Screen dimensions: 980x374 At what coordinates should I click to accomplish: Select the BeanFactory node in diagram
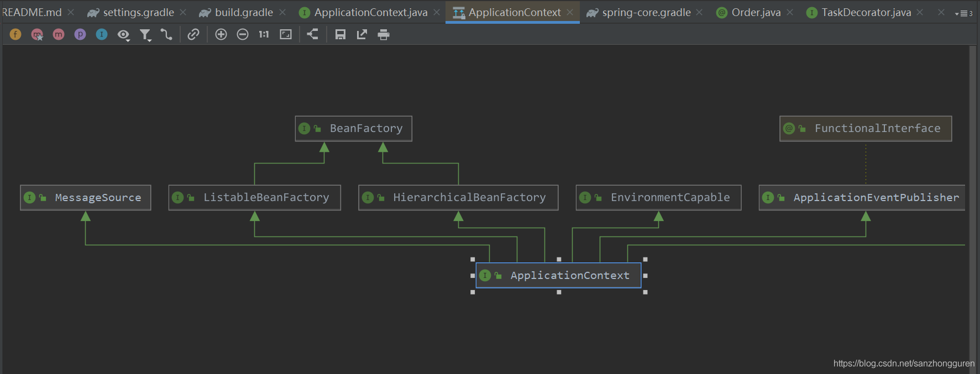pyautogui.click(x=354, y=129)
